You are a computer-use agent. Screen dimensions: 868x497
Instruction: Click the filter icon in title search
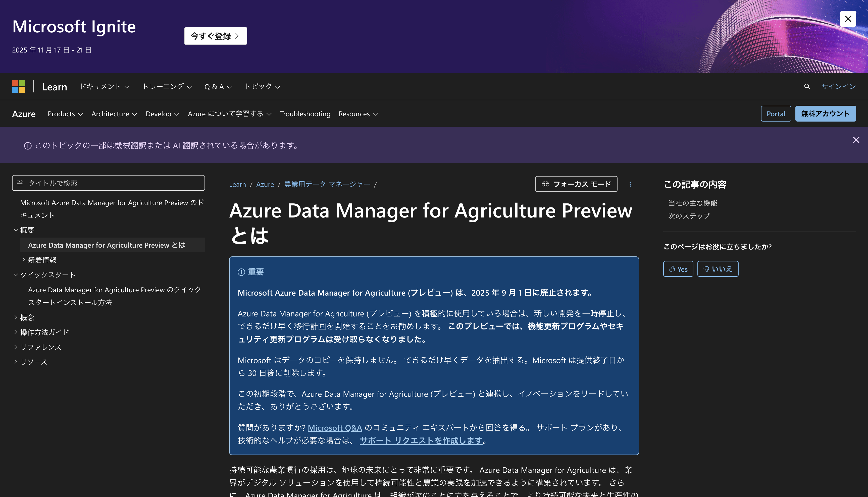20,183
